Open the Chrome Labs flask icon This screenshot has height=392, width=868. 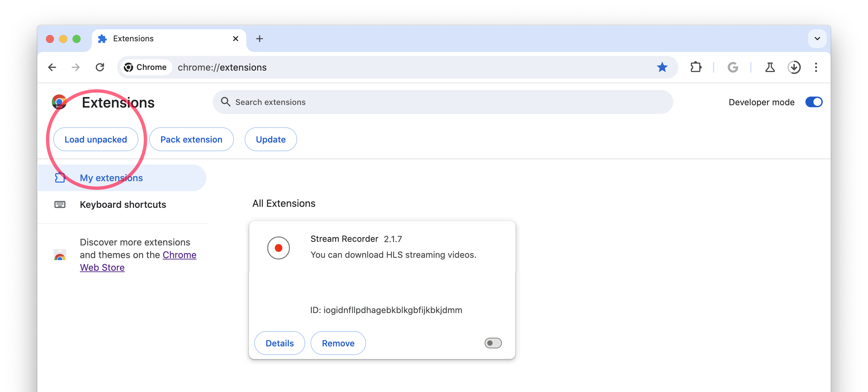[x=769, y=67]
